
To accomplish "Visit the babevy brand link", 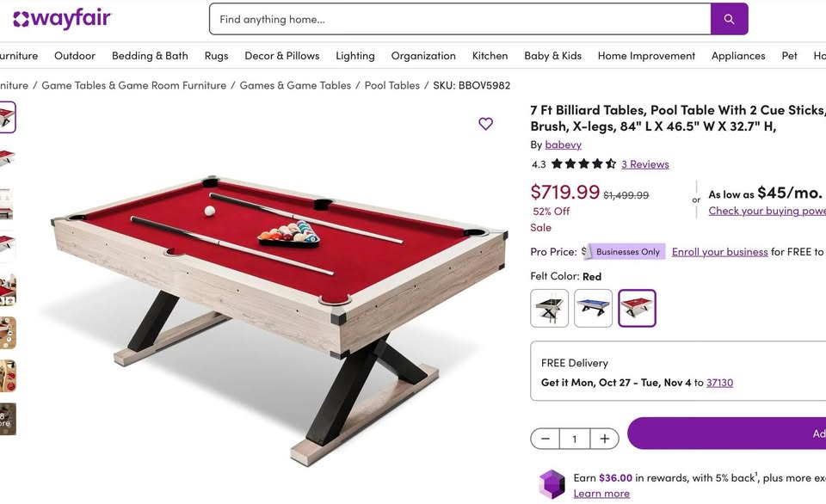I will click(564, 144).
